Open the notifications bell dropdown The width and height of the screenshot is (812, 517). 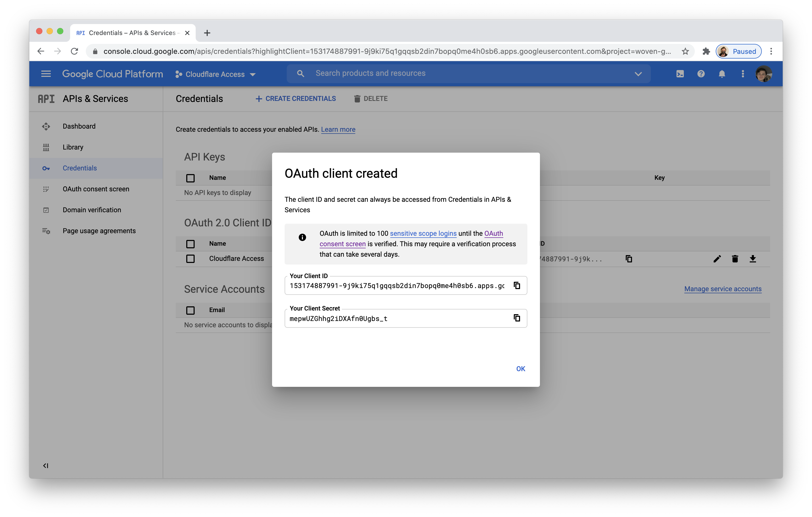[721, 74]
